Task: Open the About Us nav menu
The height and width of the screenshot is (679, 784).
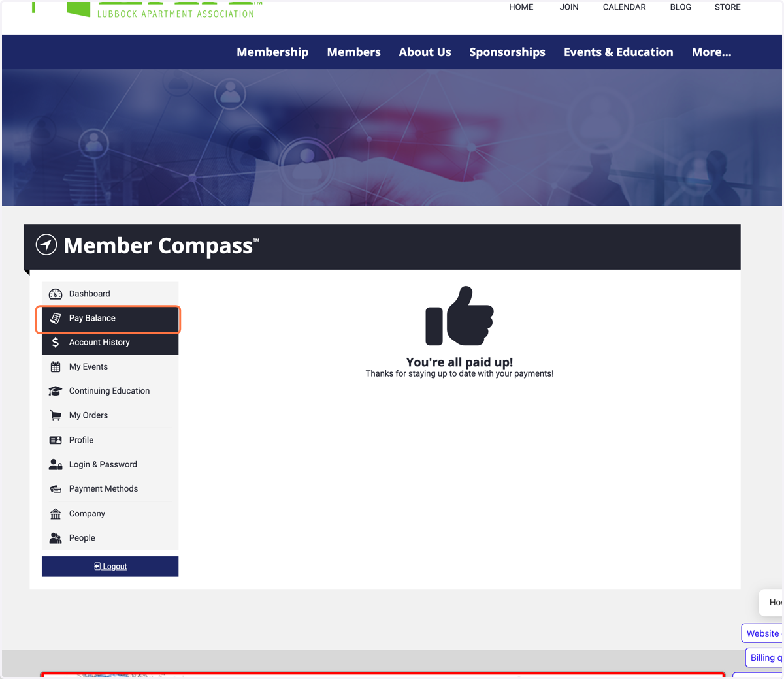Action: (x=425, y=52)
